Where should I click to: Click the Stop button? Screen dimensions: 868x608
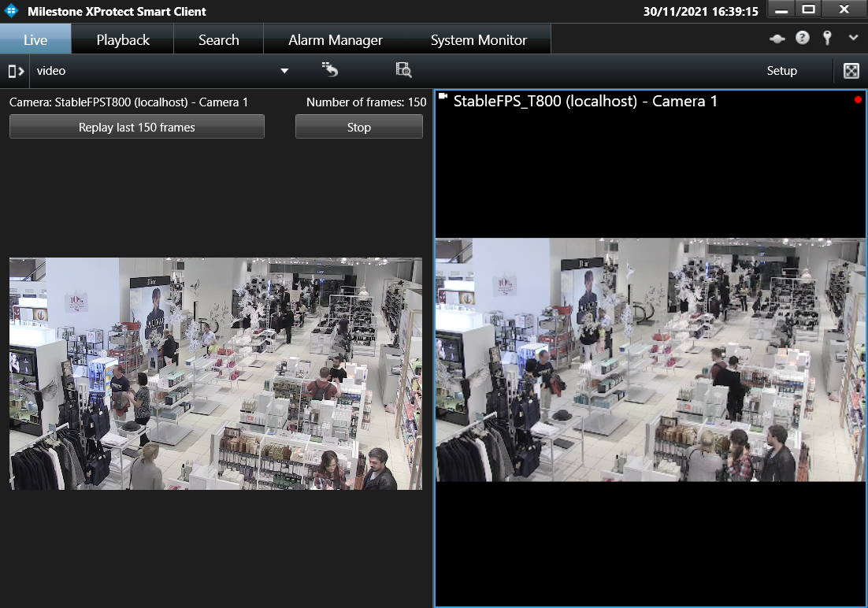(358, 127)
